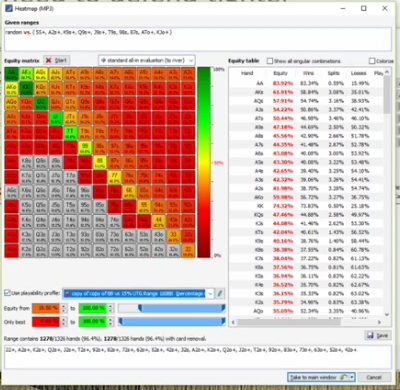Select the row with 50.44% equity
This screenshot has height=390, width=400.
click(306, 118)
